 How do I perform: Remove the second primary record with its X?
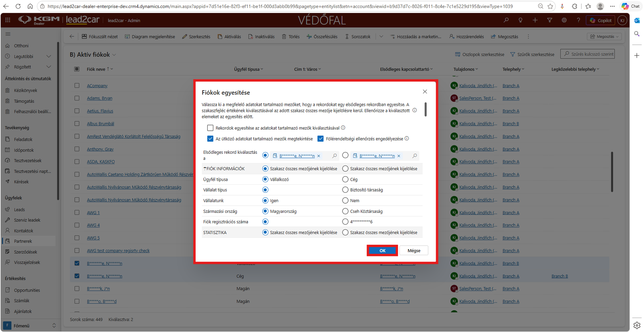pyautogui.click(x=399, y=156)
